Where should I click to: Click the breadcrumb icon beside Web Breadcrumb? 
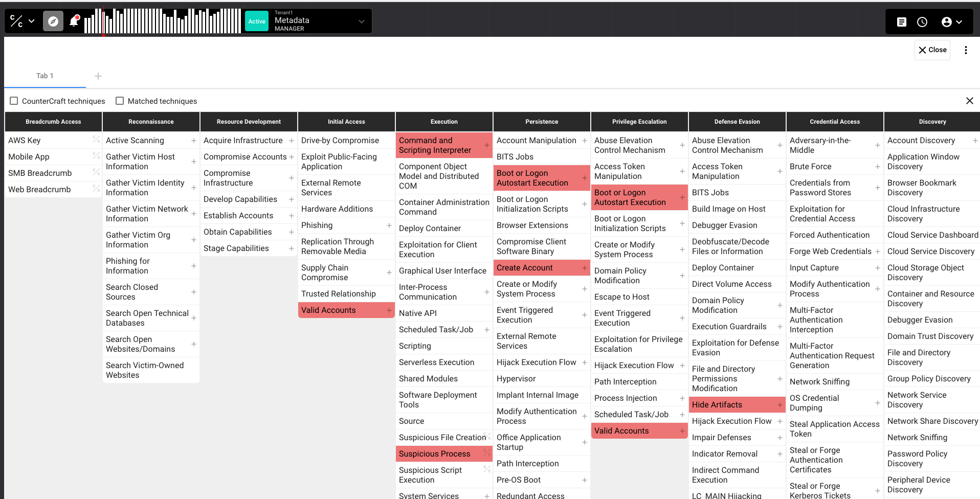(96, 189)
